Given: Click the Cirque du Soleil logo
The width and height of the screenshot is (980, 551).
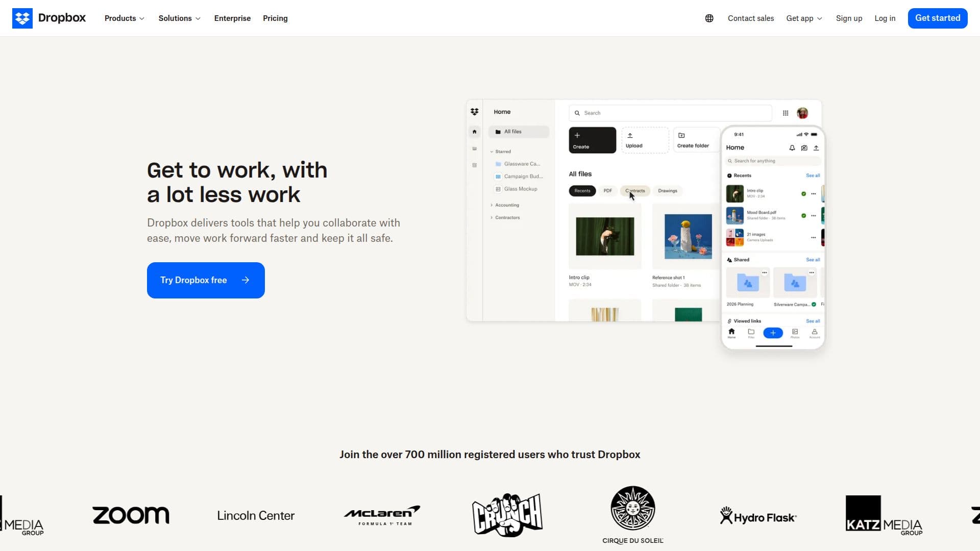Looking at the screenshot, I should (x=633, y=515).
